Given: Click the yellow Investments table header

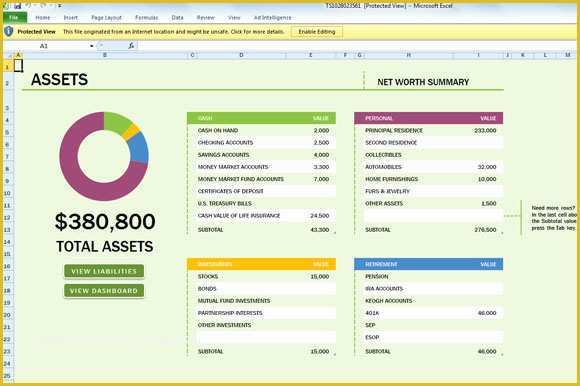Looking at the screenshot, I should (x=262, y=264).
